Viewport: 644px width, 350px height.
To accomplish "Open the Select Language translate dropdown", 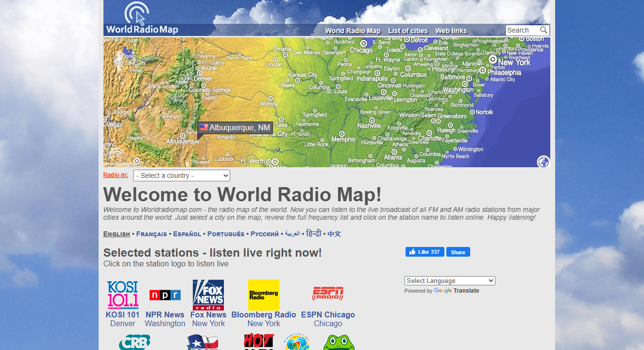I will [449, 280].
